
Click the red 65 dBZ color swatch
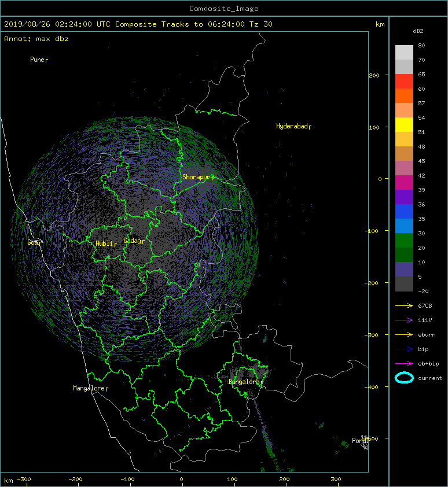pos(404,82)
